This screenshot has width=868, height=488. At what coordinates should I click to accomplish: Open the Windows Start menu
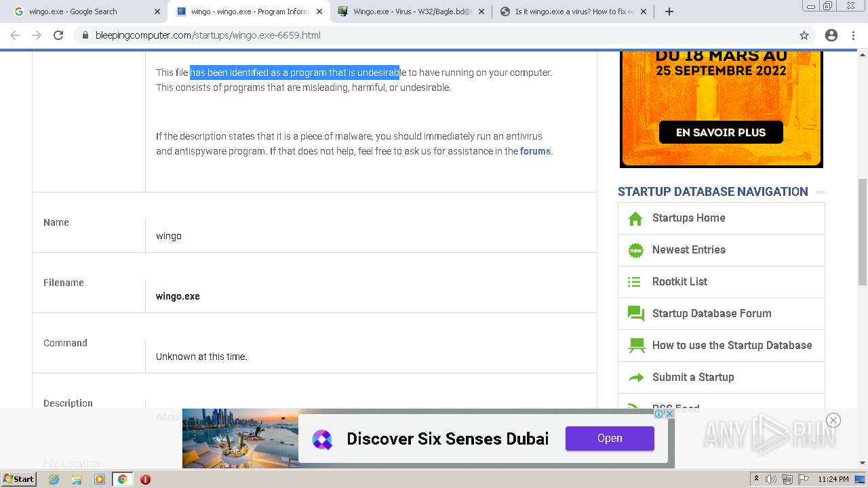19,479
